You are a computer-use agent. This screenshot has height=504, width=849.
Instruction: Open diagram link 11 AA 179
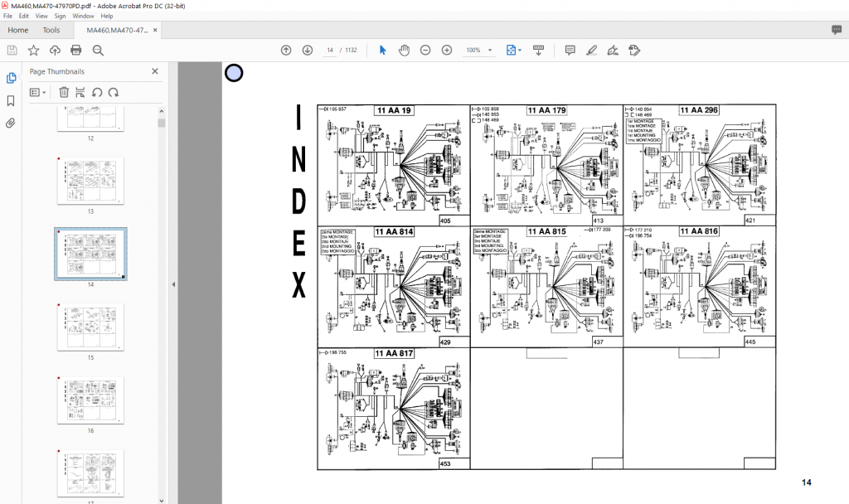[547, 110]
